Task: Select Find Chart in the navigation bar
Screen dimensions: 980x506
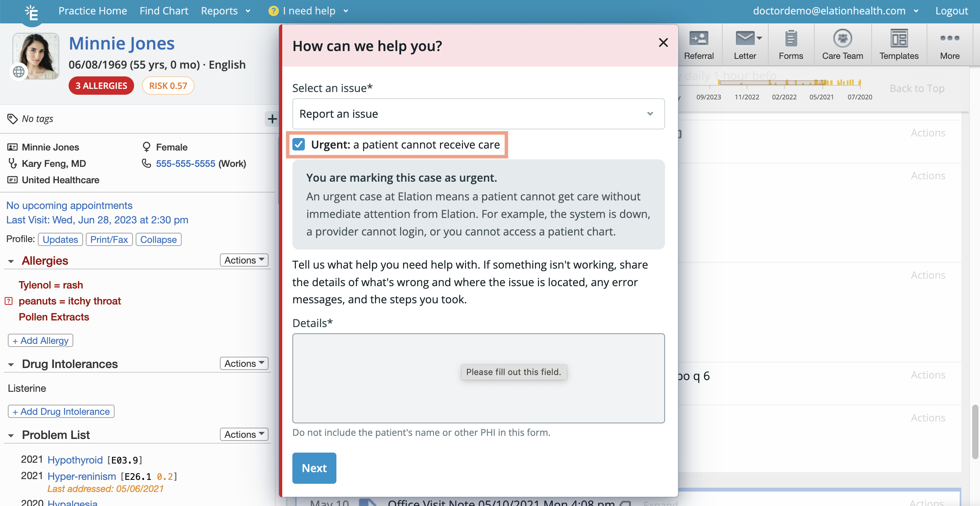Action: point(164,11)
